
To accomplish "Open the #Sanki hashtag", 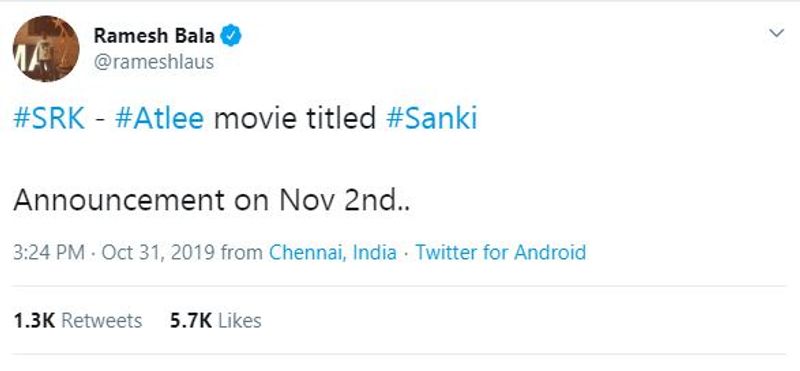I will pyautogui.click(x=432, y=119).
